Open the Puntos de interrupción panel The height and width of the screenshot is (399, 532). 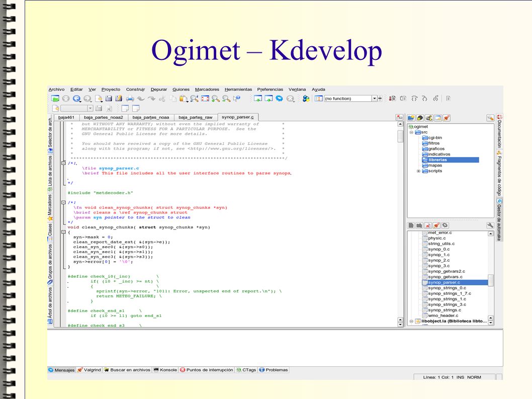[x=207, y=370]
